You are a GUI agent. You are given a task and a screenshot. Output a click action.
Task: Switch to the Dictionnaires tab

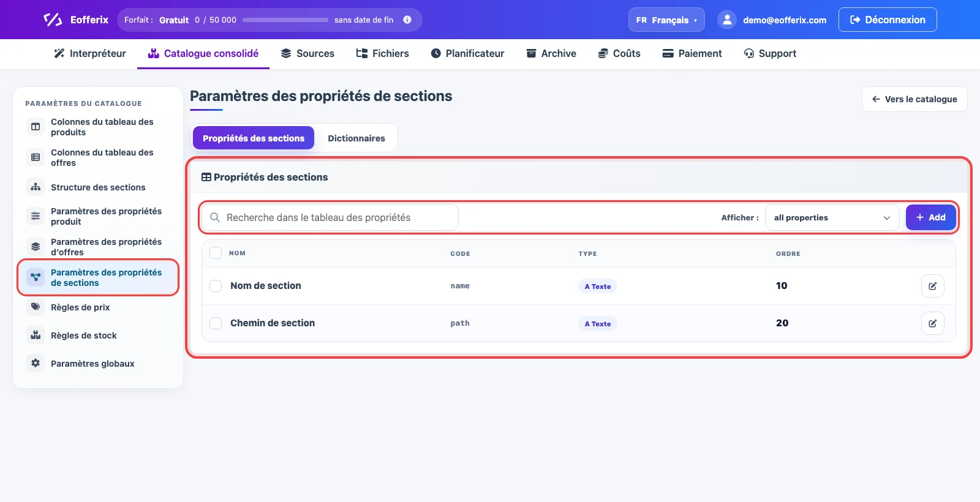(x=356, y=138)
